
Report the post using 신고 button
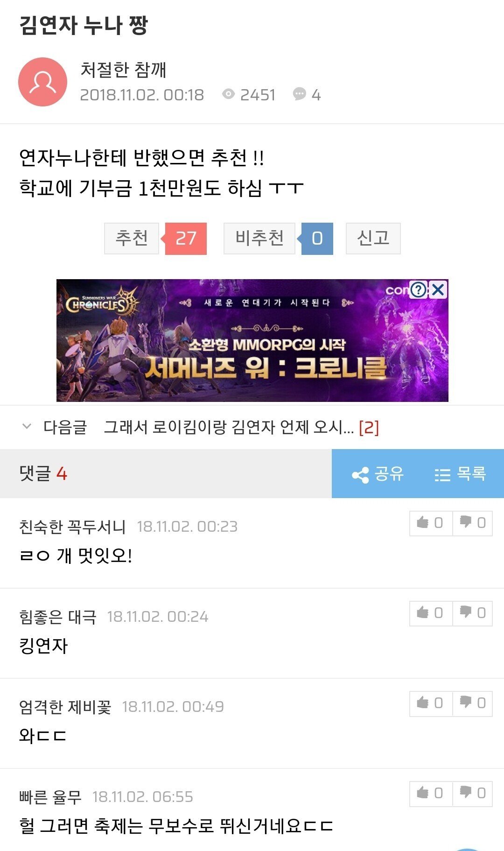point(373,238)
